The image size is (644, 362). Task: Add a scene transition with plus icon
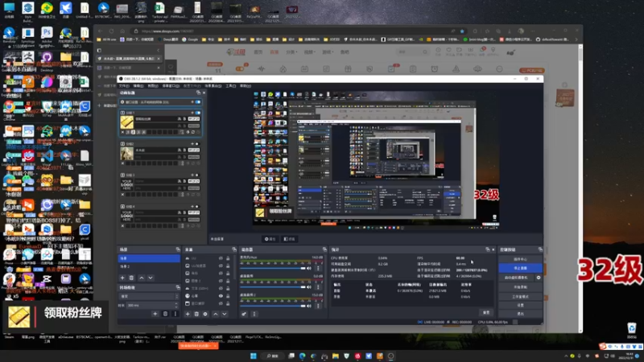[x=155, y=314]
